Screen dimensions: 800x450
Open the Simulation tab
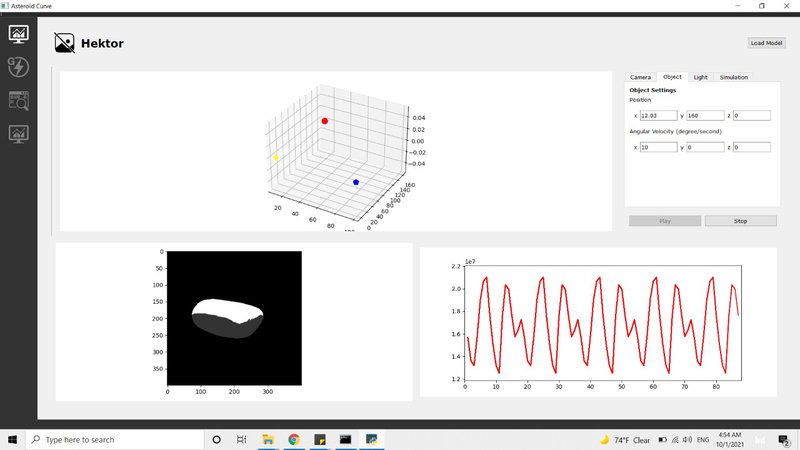(x=733, y=77)
